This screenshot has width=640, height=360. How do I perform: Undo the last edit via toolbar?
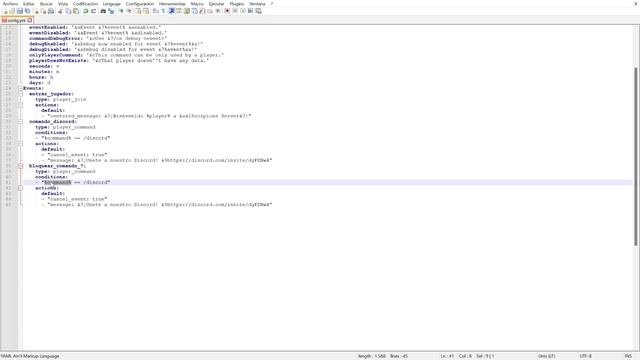[x=85, y=11]
